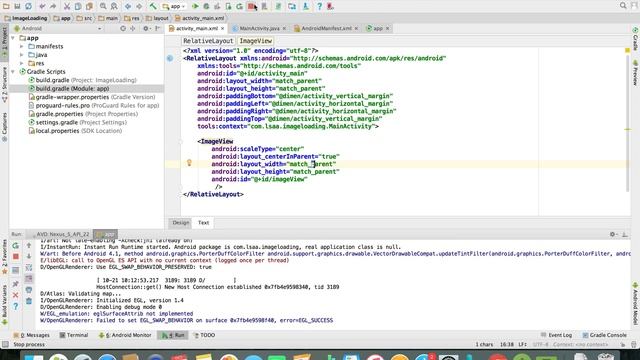This screenshot has height=360, width=640.
Task: Expand the java folder
Action: click(22, 55)
